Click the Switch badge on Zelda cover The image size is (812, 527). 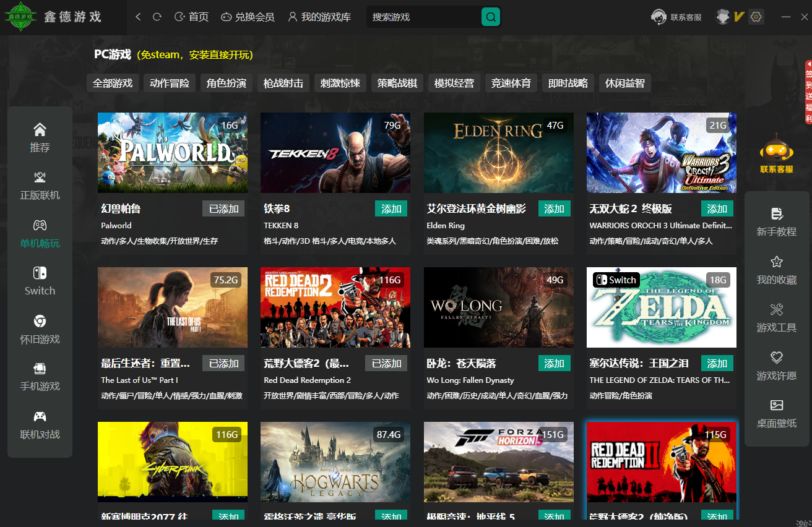616,280
